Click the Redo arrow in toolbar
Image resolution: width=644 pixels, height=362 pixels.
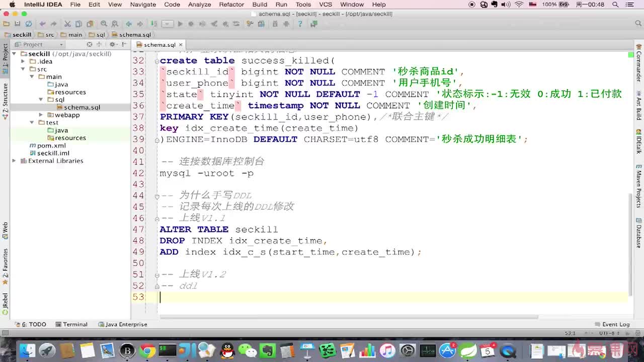click(53, 24)
